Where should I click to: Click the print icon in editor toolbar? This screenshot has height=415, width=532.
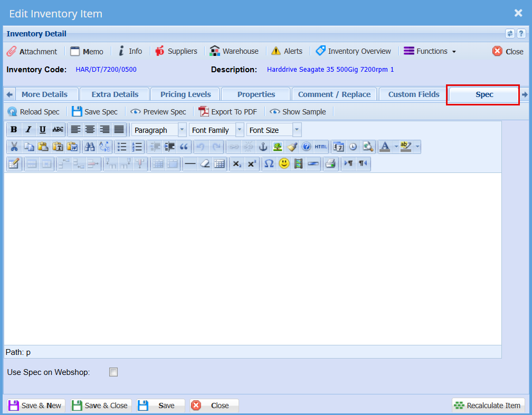[x=331, y=164]
